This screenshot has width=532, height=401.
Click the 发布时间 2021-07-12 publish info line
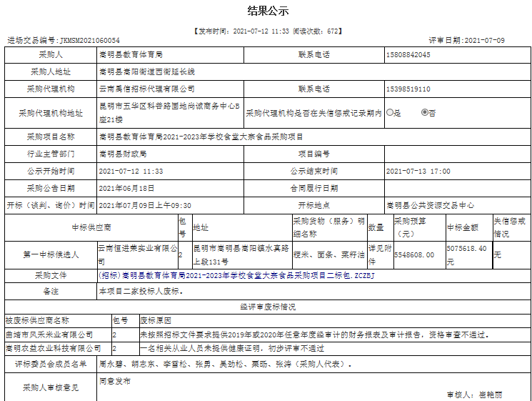(x=268, y=31)
